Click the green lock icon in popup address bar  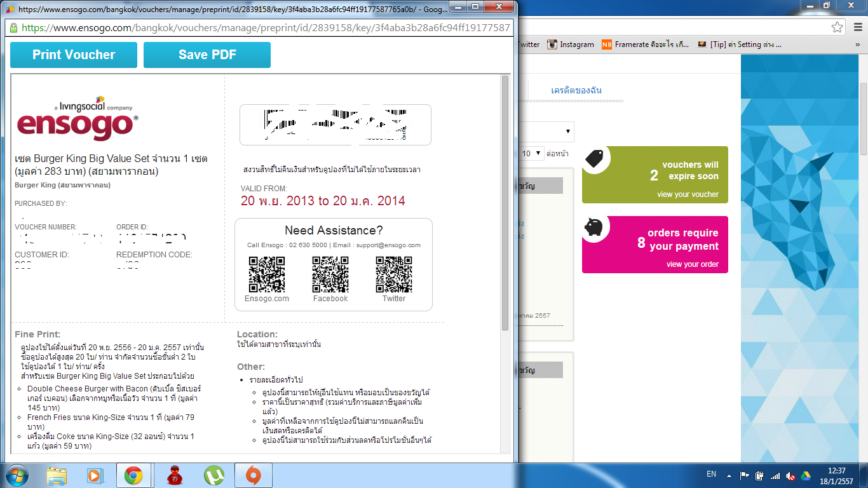13,28
